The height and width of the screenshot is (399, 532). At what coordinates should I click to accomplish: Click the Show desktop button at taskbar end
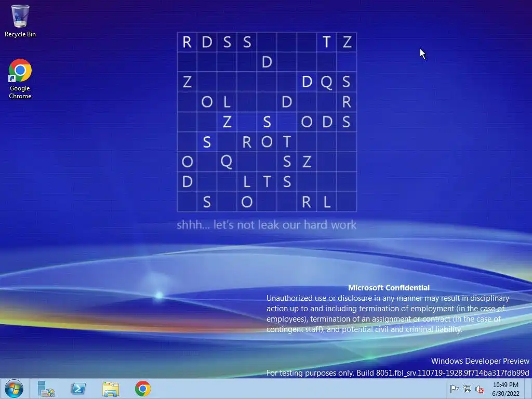point(528,389)
